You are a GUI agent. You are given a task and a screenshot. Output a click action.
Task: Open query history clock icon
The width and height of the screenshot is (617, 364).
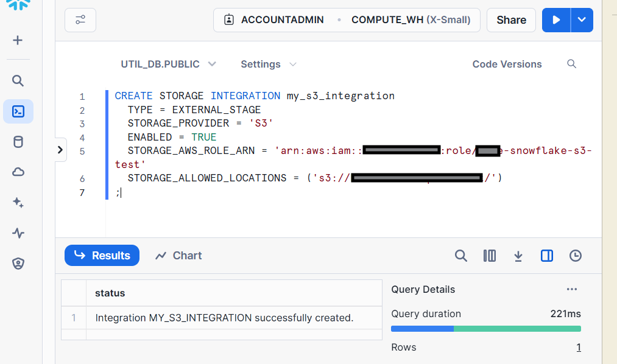[x=576, y=256]
